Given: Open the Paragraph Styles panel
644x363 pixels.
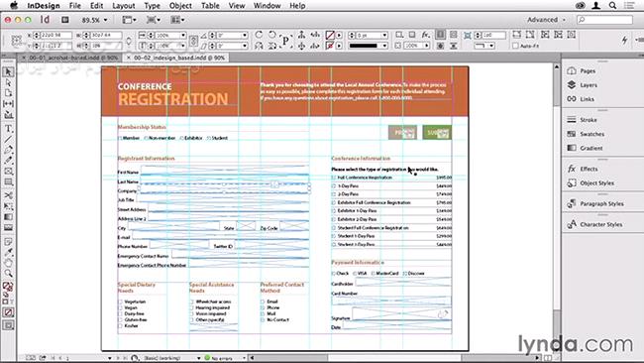Looking at the screenshot, I should point(595,204).
